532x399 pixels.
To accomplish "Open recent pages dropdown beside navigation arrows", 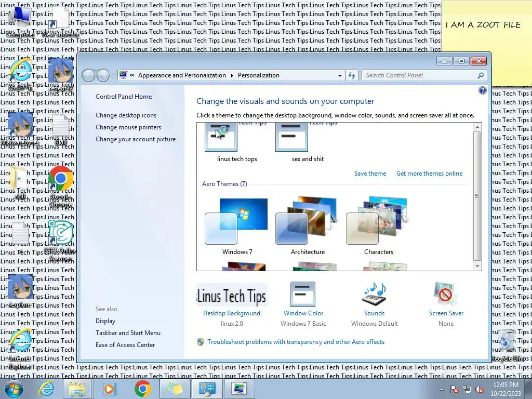I will click(x=113, y=76).
